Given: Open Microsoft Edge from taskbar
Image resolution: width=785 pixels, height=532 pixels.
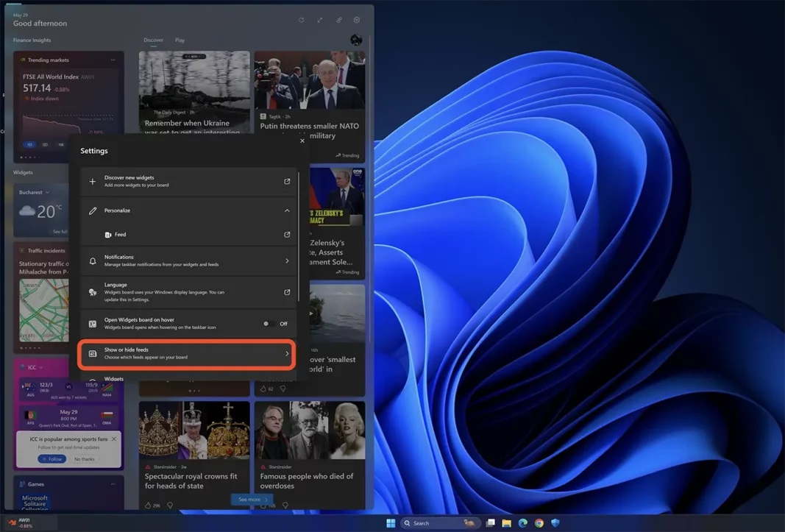Looking at the screenshot, I should (x=523, y=523).
